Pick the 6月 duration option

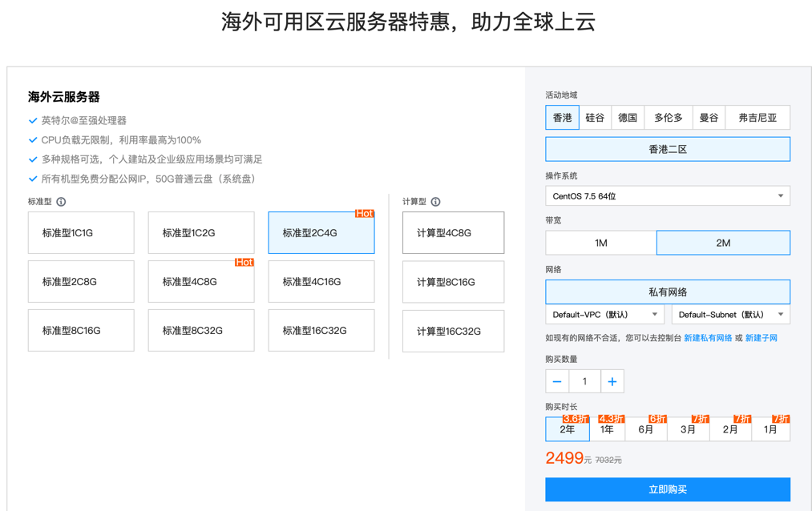pos(647,430)
